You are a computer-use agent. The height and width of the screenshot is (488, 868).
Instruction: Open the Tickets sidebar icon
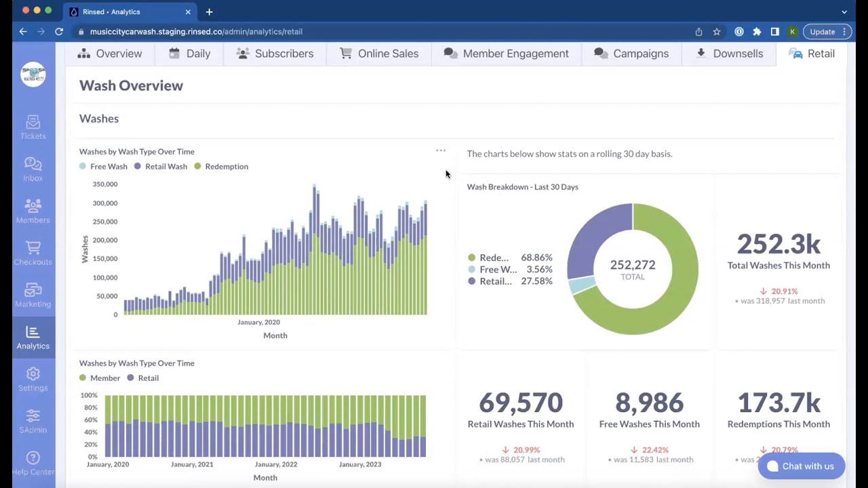(33, 127)
